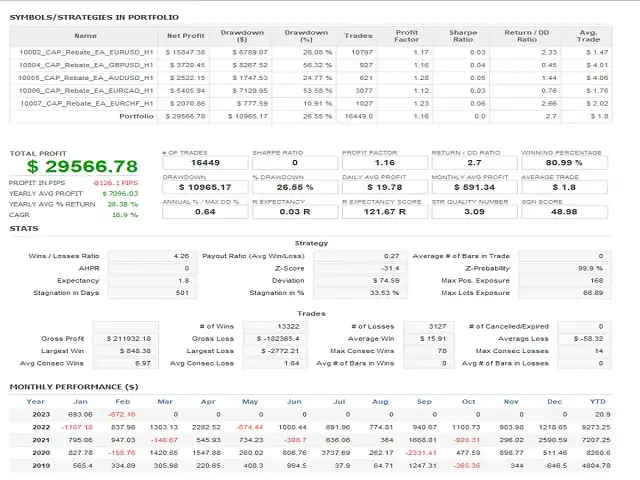Click the MONTHLY PERFORMANCE ($) heading

74,387
